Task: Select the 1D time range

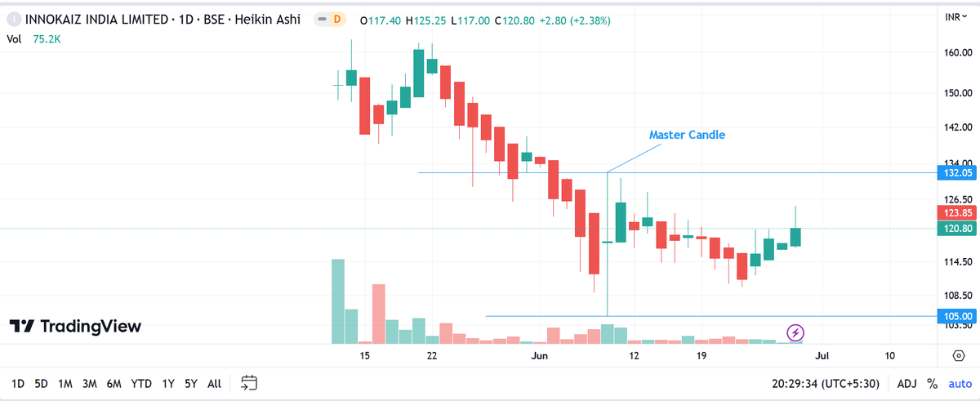Action: [x=18, y=383]
